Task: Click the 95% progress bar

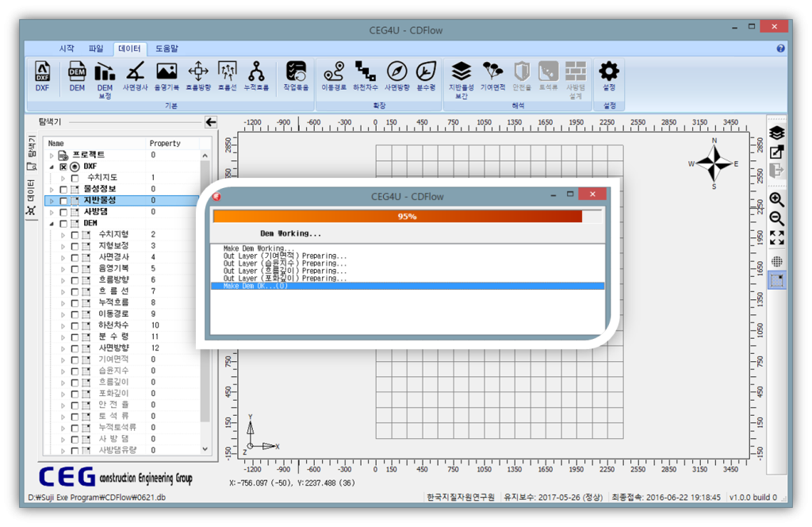Action: pyautogui.click(x=407, y=216)
